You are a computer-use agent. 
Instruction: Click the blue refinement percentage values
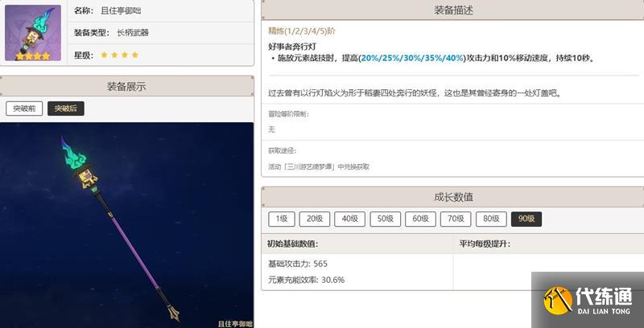[412, 58]
